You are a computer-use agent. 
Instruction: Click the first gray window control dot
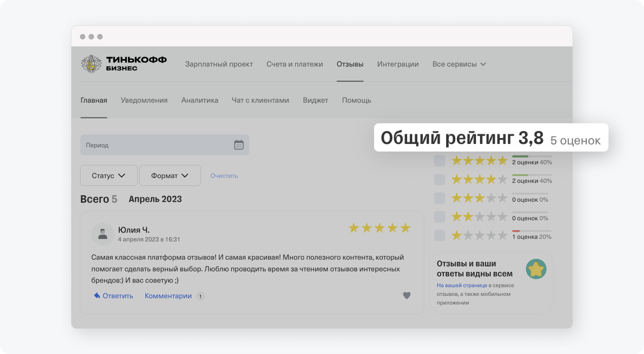click(x=82, y=37)
